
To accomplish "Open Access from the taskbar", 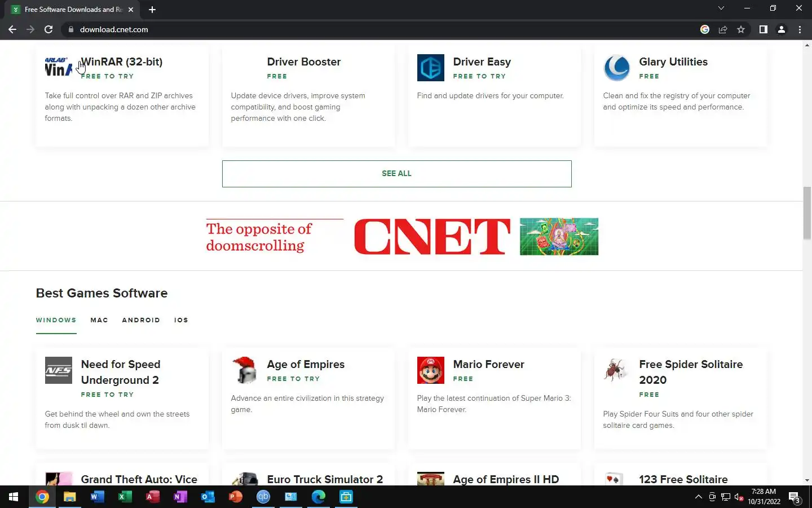I will pyautogui.click(x=152, y=497).
